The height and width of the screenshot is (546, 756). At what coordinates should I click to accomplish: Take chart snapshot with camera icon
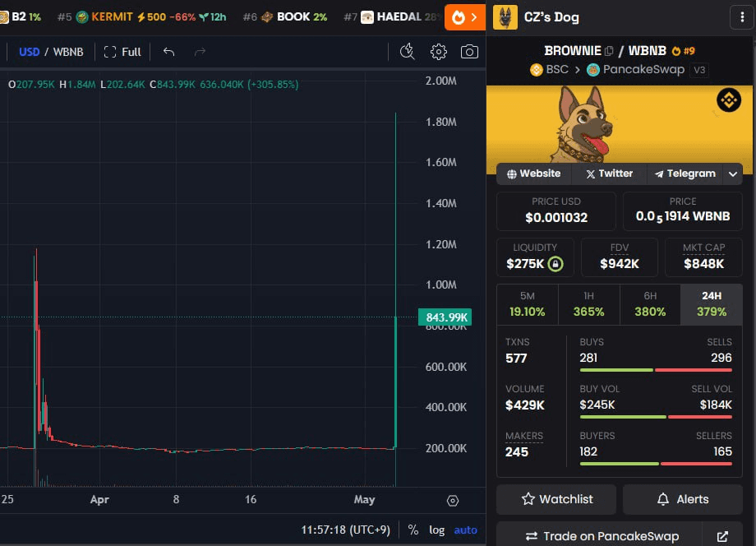pos(469,52)
